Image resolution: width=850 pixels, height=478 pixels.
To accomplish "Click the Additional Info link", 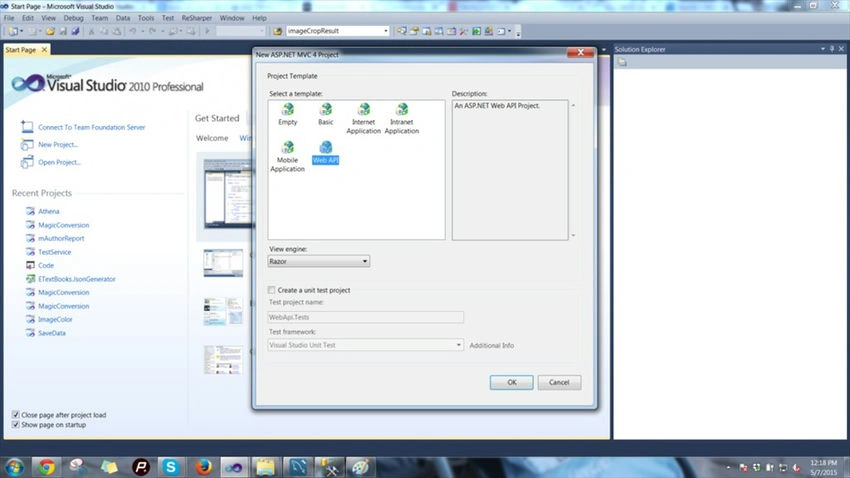I will [492, 345].
